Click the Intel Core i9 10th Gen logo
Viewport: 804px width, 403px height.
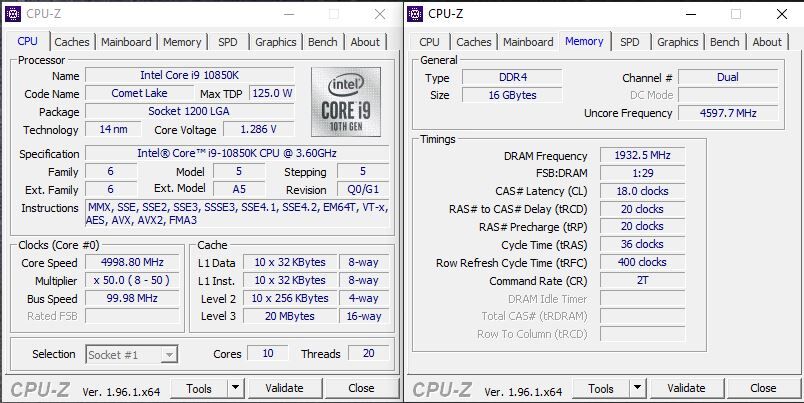point(346,102)
